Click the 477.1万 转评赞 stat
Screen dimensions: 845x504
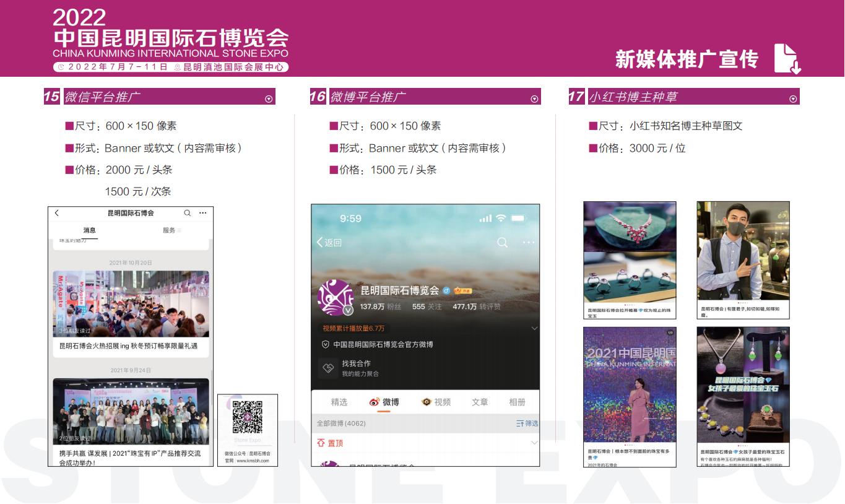[x=477, y=306]
